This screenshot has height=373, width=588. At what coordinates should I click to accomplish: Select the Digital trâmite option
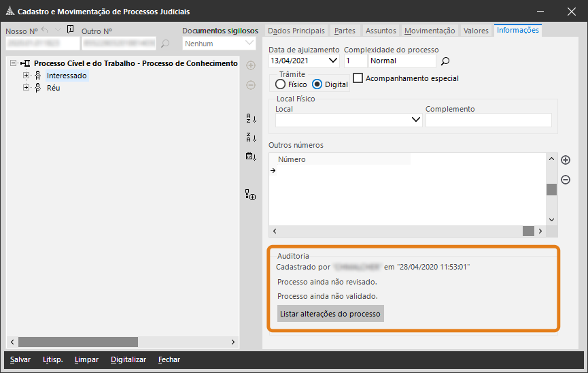click(x=317, y=84)
